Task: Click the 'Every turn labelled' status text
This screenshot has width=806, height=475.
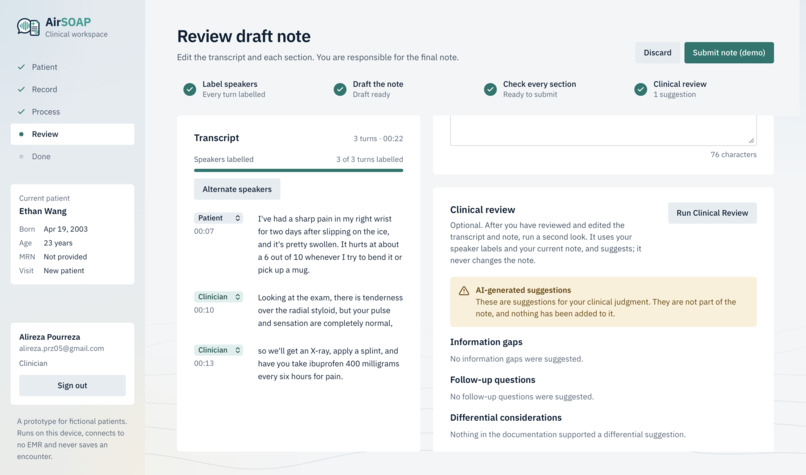Action: click(x=234, y=95)
